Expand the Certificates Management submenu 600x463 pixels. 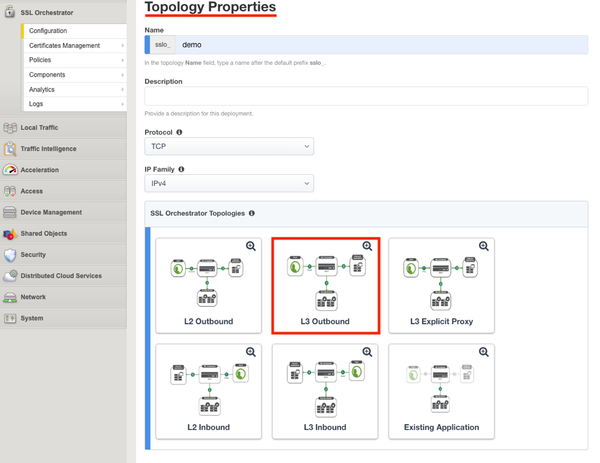(x=76, y=45)
